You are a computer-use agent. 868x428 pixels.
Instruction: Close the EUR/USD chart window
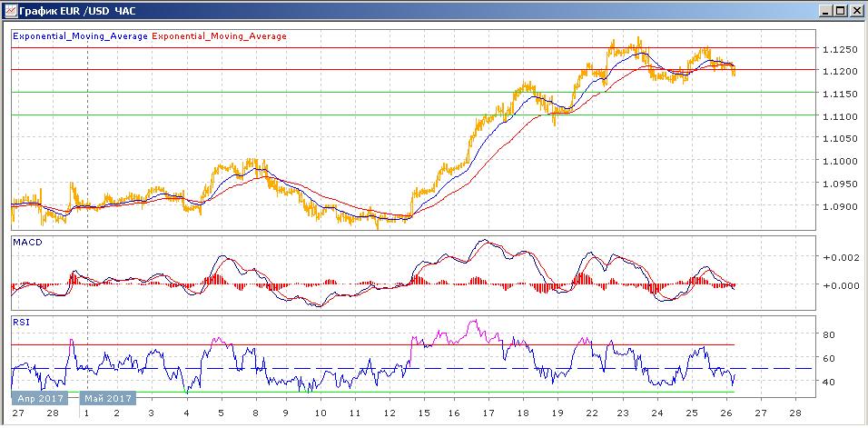pyautogui.click(x=855, y=11)
